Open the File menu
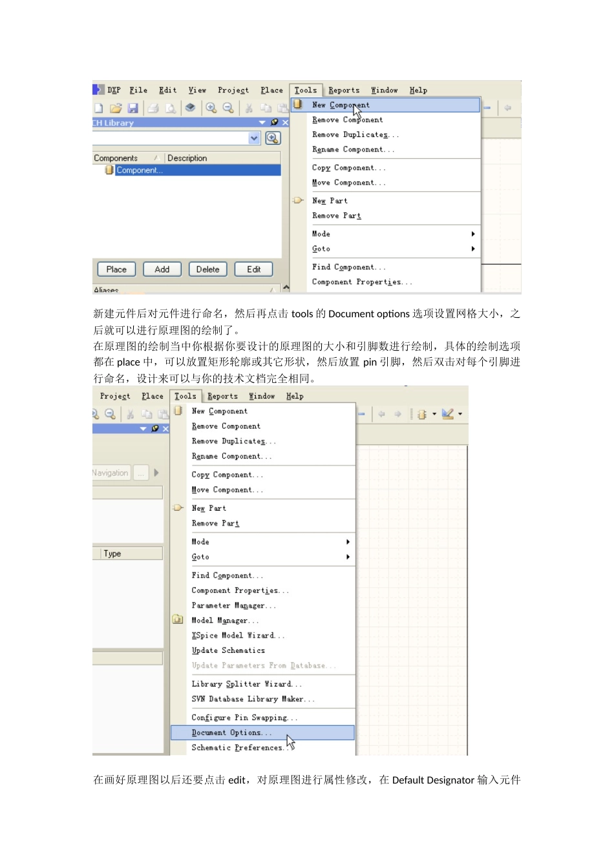 pyautogui.click(x=138, y=90)
